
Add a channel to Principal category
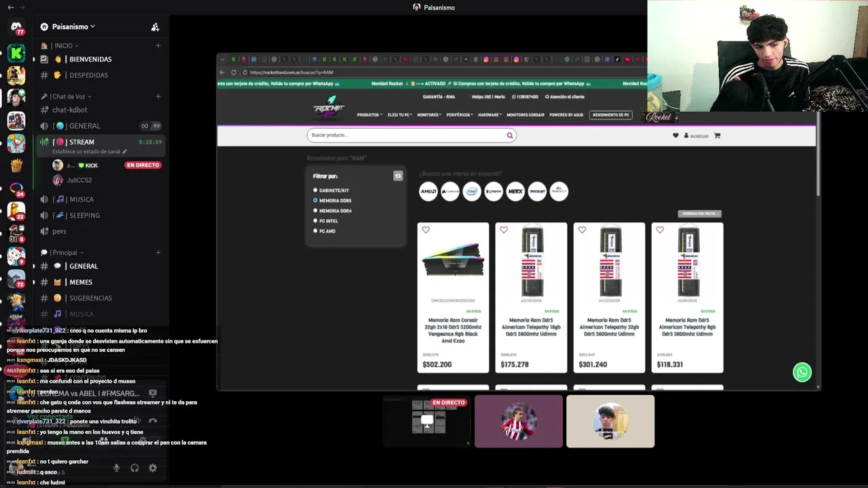click(158, 252)
